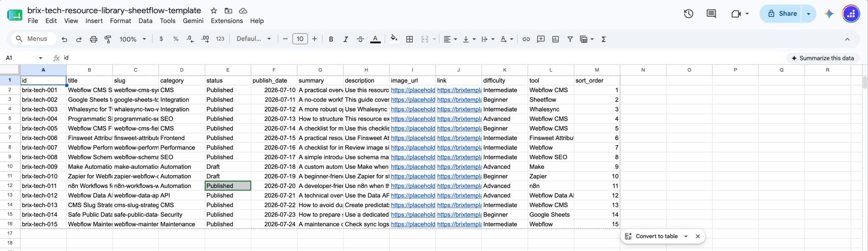The image size is (868, 251).
Task: Open the text rotation dropdown
Action: (x=507, y=39)
